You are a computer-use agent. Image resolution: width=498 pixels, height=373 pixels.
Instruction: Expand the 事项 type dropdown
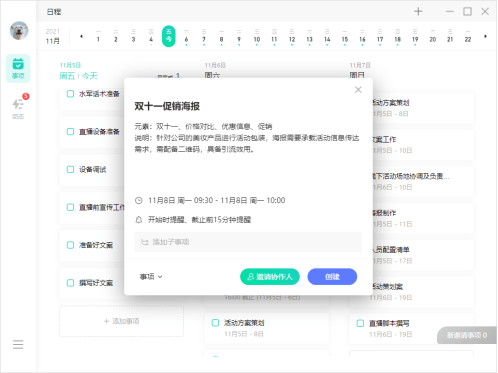click(x=151, y=277)
